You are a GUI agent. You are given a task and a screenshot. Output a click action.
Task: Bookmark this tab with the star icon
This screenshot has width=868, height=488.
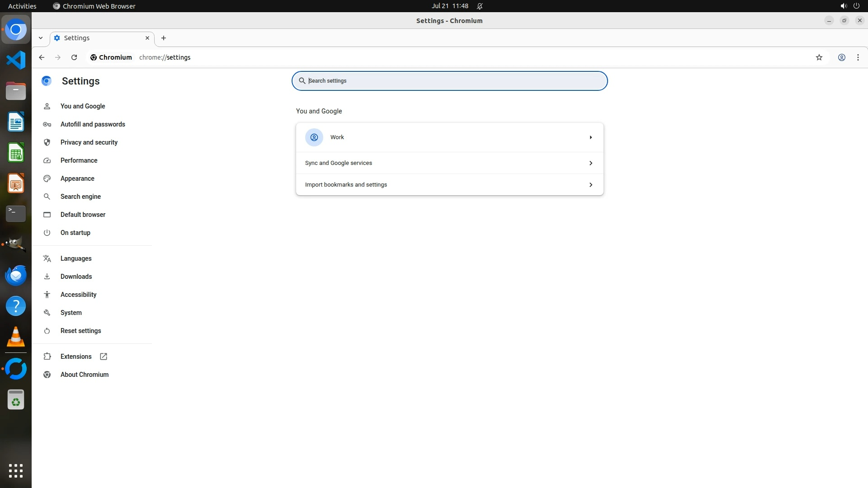coord(819,57)
